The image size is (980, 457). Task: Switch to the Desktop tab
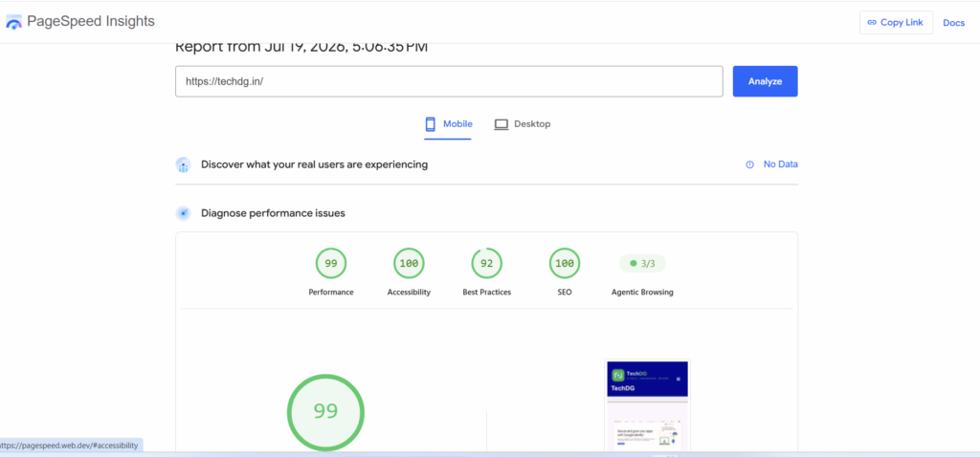point(523,124)
